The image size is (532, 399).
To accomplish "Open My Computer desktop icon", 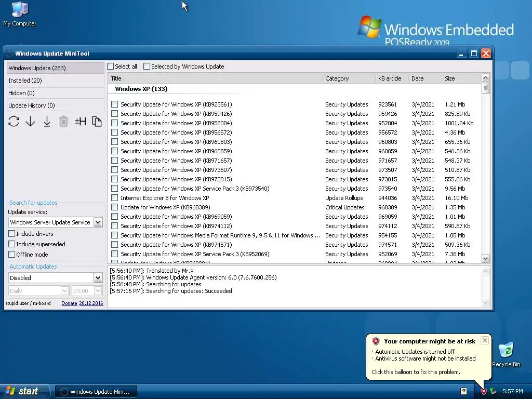I will click(x=20, y=14).
